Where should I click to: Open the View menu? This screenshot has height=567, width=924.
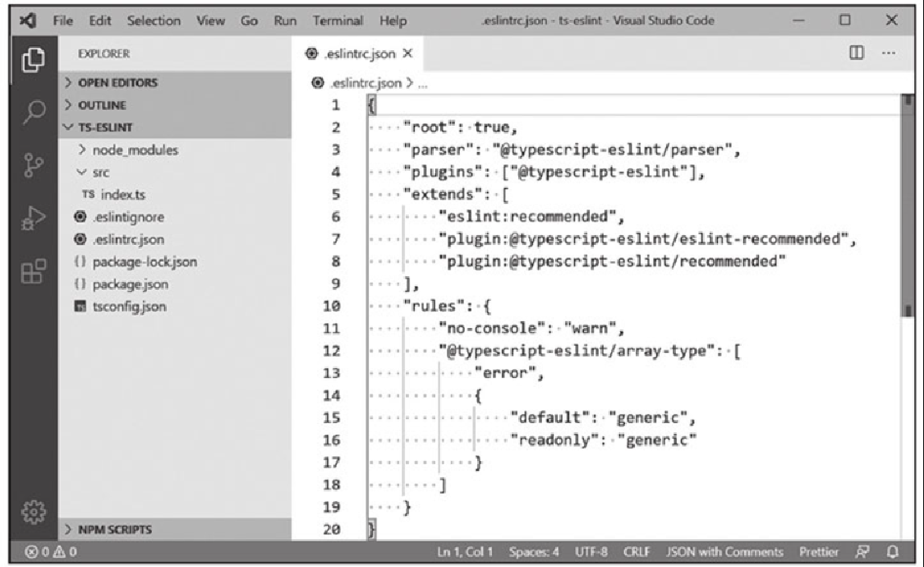coord(210,21)
